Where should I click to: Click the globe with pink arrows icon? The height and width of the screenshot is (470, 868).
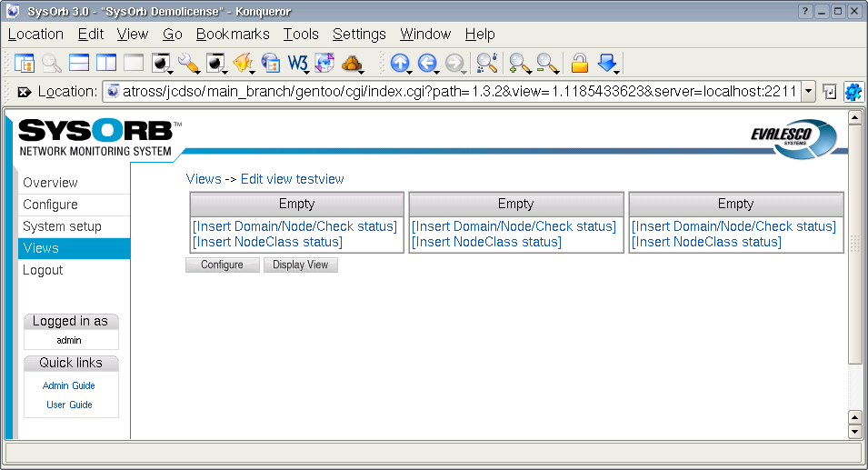[325, 63]
